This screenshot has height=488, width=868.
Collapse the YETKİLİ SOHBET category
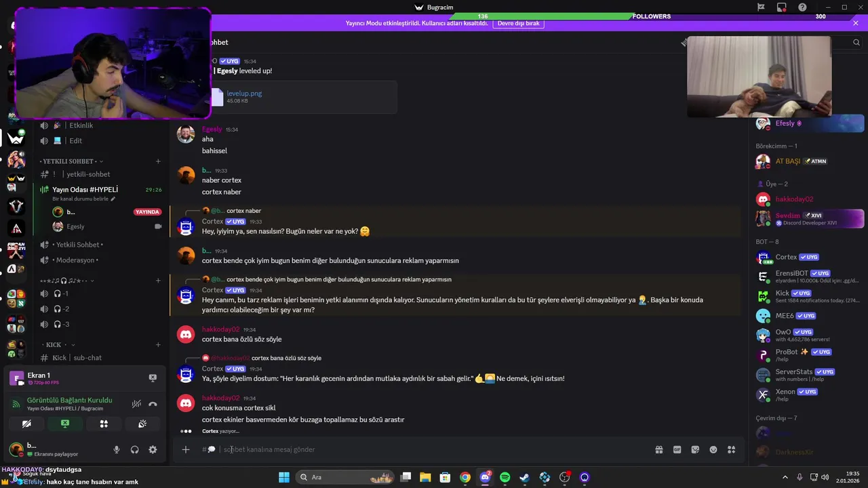click(x=71, y=161)
